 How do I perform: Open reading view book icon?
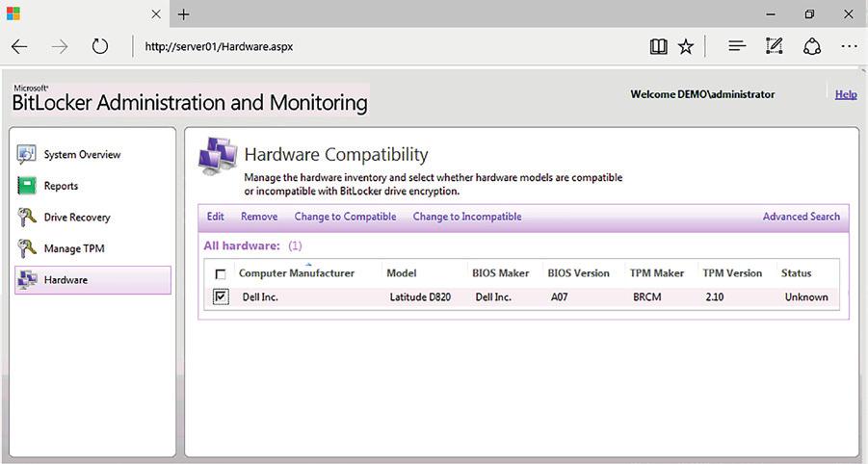click(x=658, y=46)
